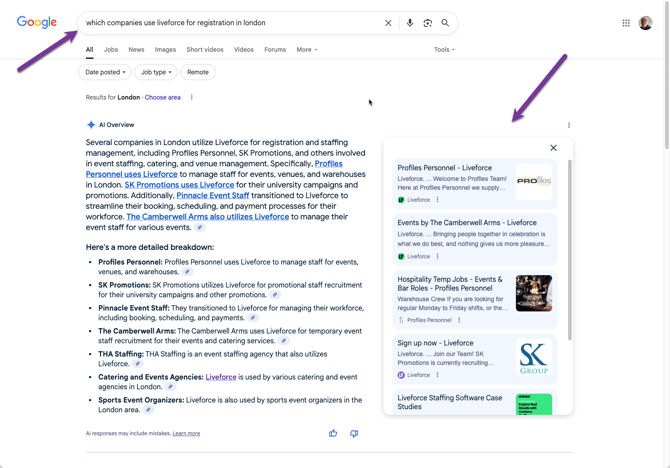
Task: Select the All results tab
Action: click(x=89, y=50)
